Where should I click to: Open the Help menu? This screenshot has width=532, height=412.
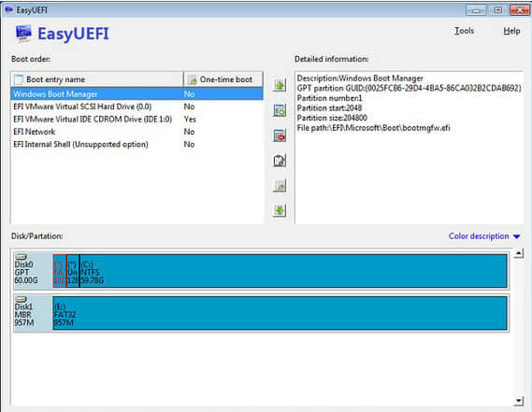pyautogui.click(x=511, y=31)
